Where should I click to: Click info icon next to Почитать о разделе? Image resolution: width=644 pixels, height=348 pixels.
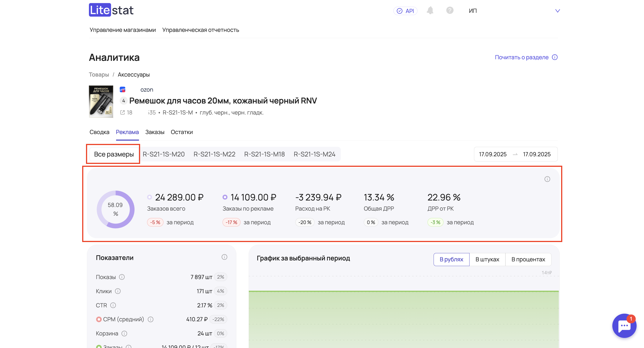pyautogui.click(x=554, y=57)
